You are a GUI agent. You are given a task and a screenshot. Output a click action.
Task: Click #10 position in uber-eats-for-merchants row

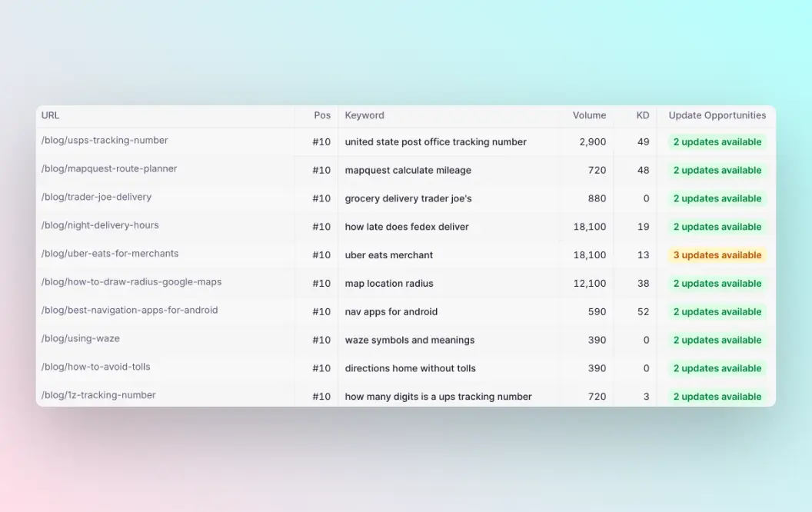(321, 255)
